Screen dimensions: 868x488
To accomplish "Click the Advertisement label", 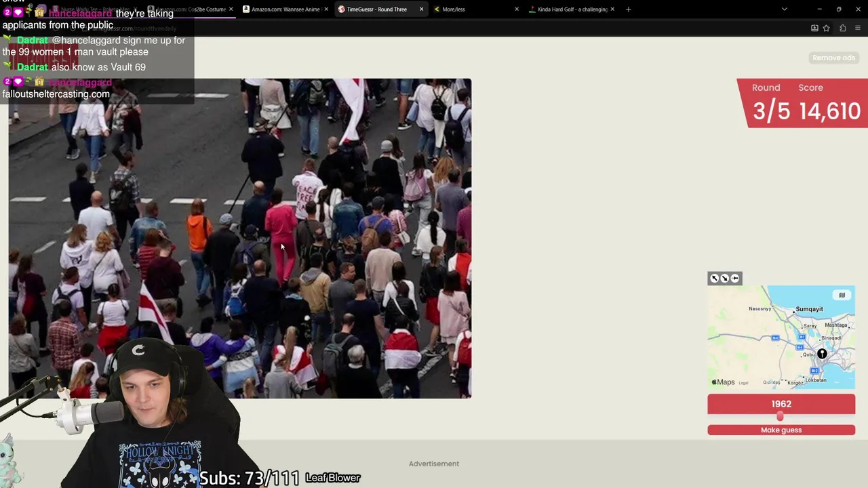I will click(434, 464).
